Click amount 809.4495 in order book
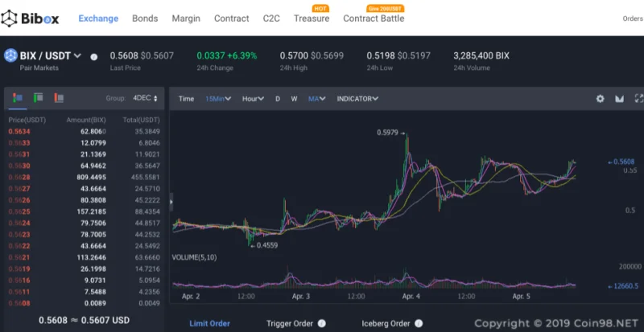The width and height of the screenshot is (644, 332). click(x=91, y=178)
